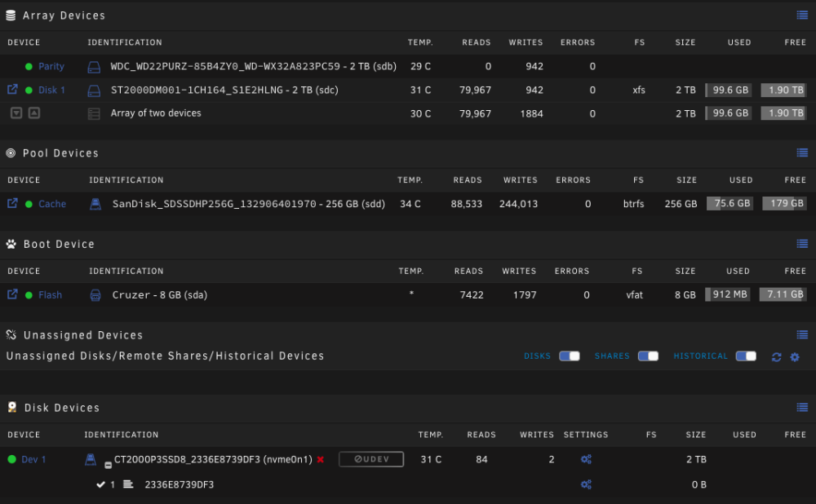Click the Dev 1 green status indicator
This screenshot has height=504, width=816.
pos(11,459)
